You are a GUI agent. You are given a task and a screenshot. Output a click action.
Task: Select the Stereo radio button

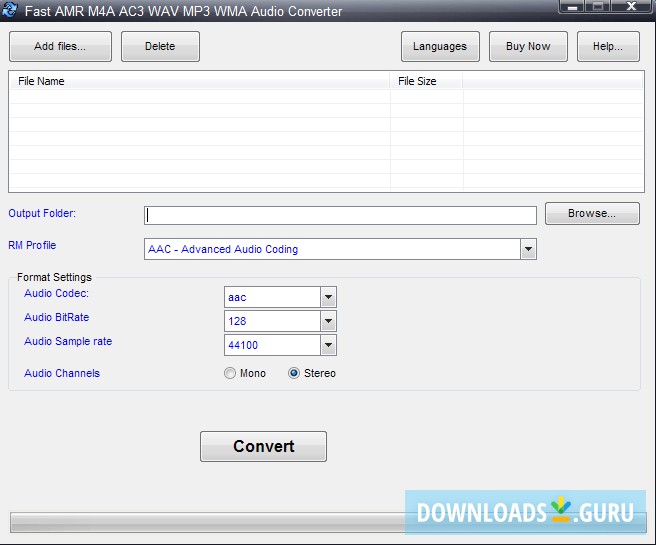click(x=294, y=373)
